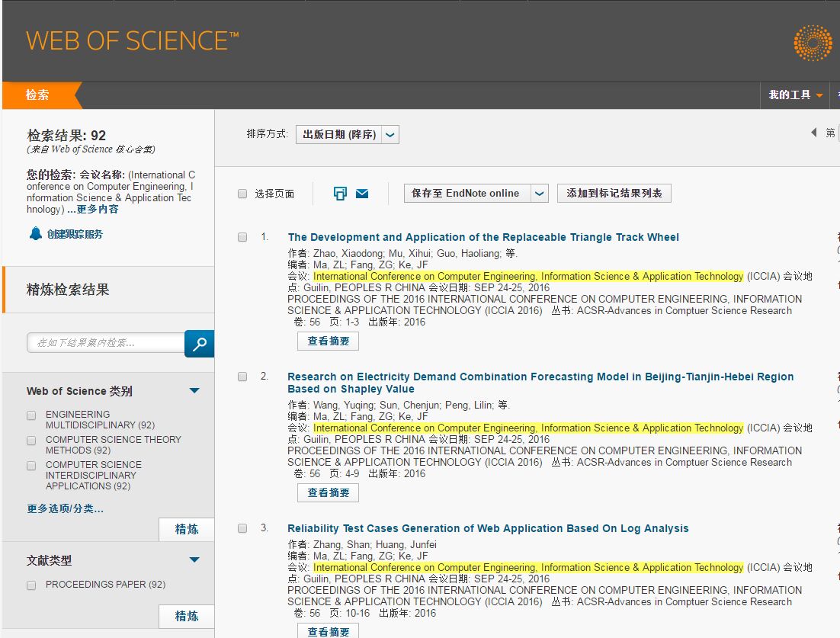Check the box for result 1
This screenshot has height=638, width=840.
[x=242, y=237]
